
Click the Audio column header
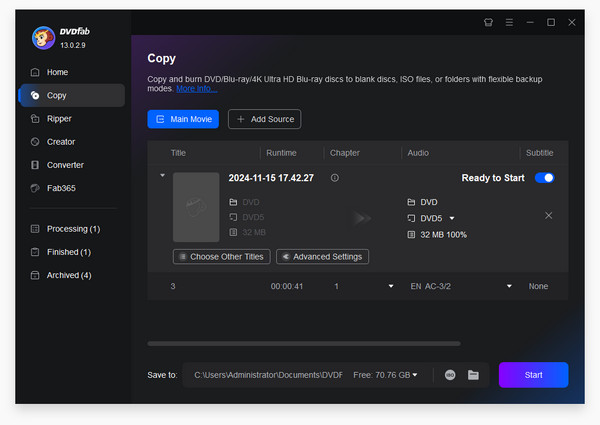pyautogui.click(x=418, y=153)
